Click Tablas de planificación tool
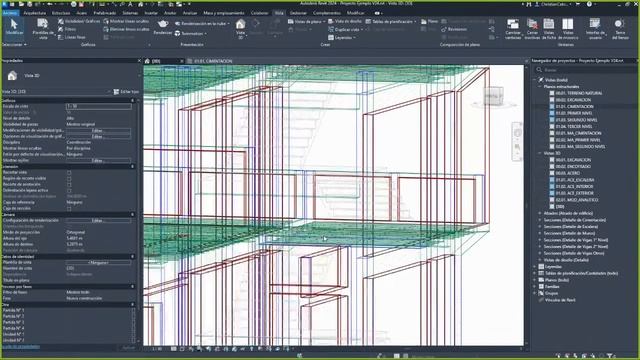Screen dimensions: 640x360 (x=391, y=21)
